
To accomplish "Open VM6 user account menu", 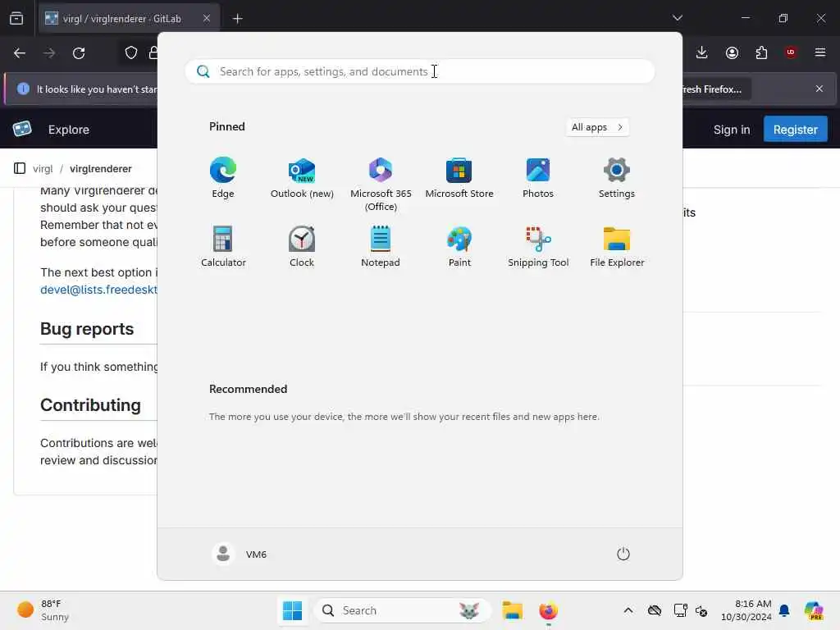I will tap(240, 554).
